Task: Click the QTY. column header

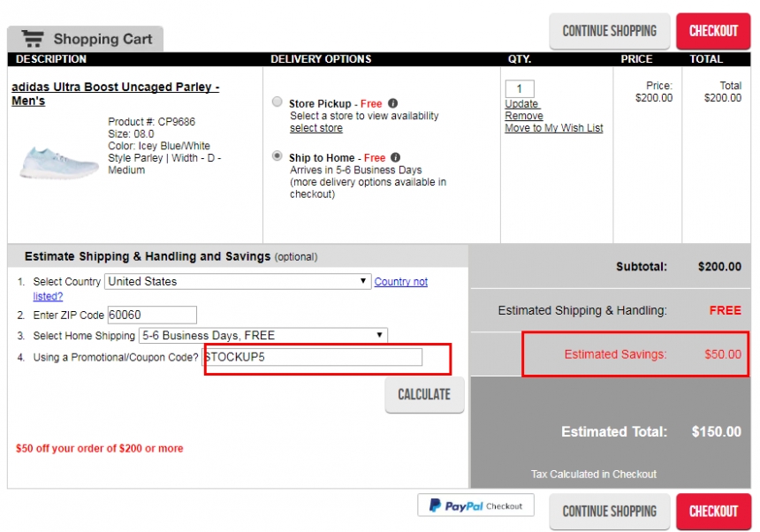Action: click(x=520, y=59)
